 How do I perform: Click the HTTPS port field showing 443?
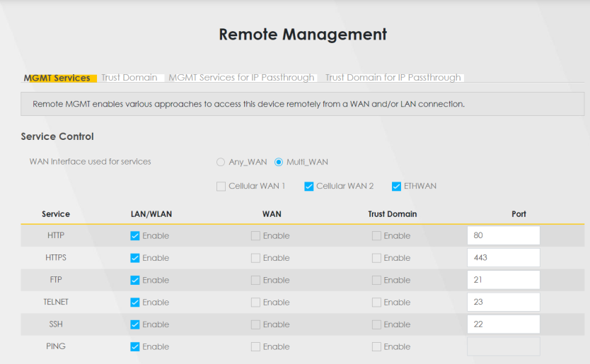503,258
